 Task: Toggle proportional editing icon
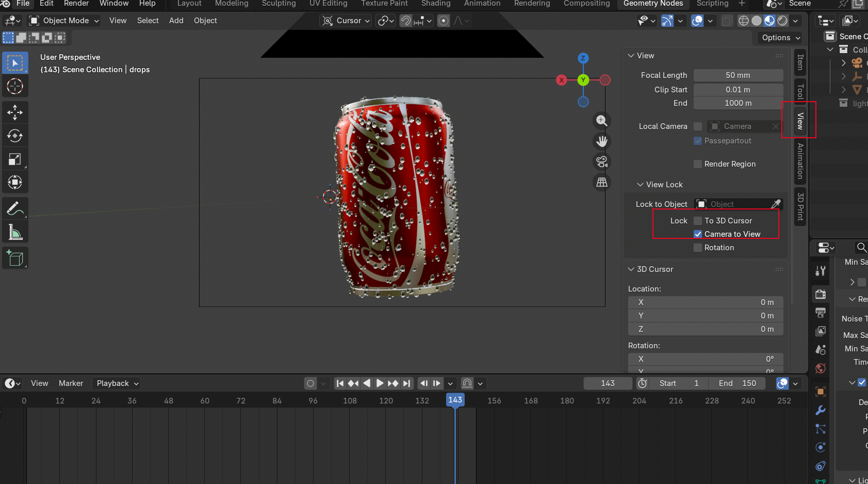[443, 21]
